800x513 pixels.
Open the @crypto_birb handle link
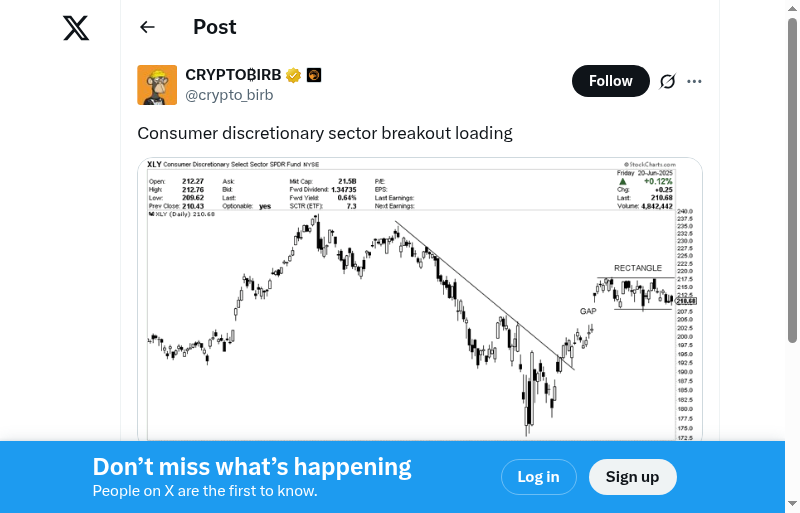[229, 95]
